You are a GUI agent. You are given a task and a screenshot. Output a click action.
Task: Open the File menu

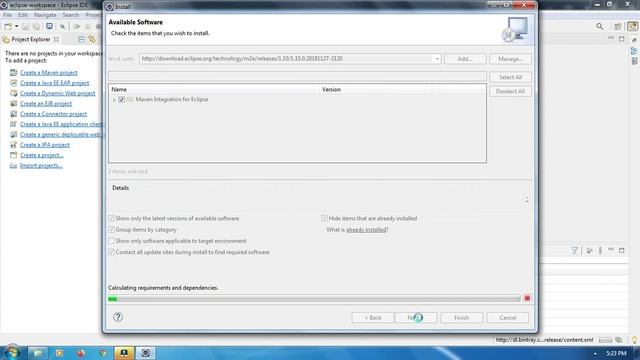click(x=7, y=15)
